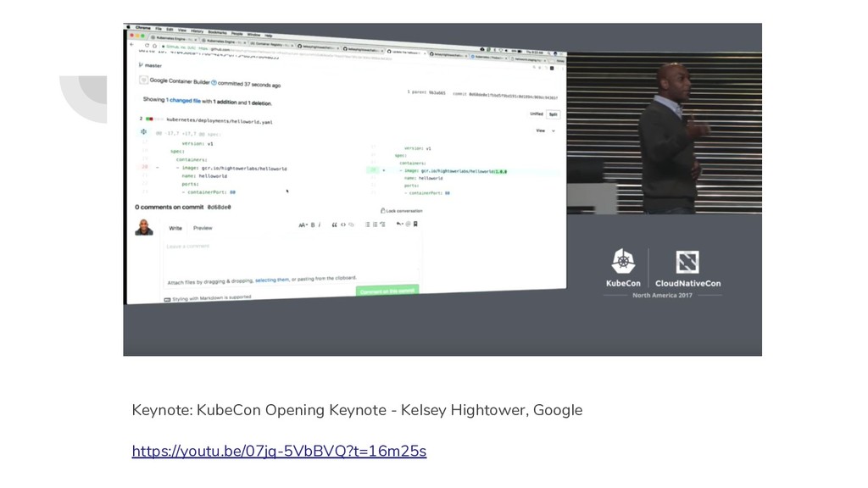This screenshot has height=488, width=868.
Task: Click Google Container Builder author name
Action: click(180, 81)
